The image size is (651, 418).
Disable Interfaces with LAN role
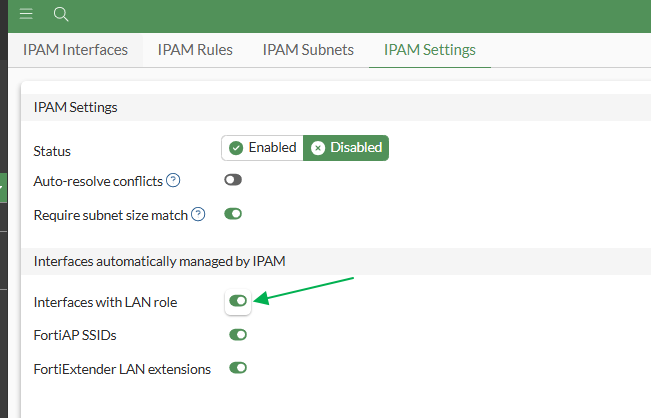(x=238, y=300)
